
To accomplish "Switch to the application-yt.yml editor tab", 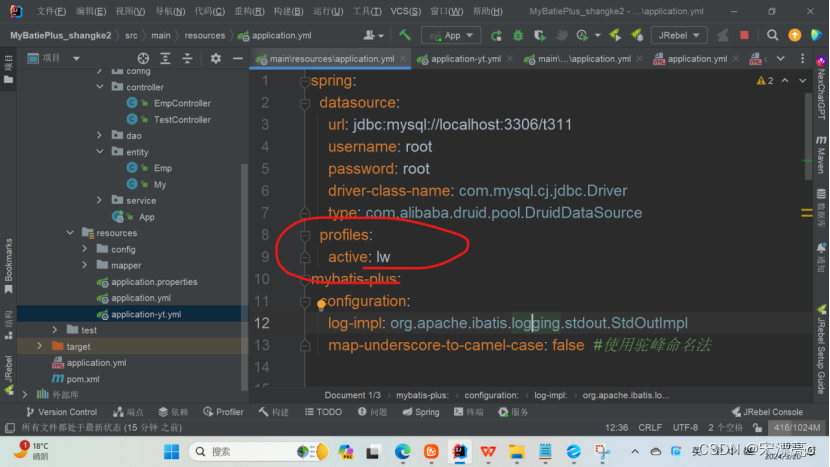I will tap(467, 58).
